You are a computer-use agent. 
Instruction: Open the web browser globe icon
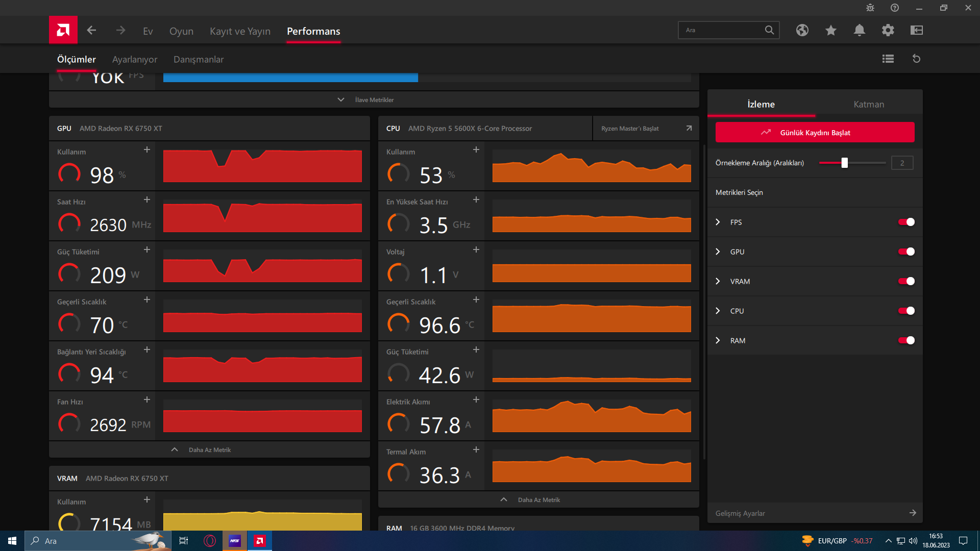pyautogui.click(x=802, y=30)
